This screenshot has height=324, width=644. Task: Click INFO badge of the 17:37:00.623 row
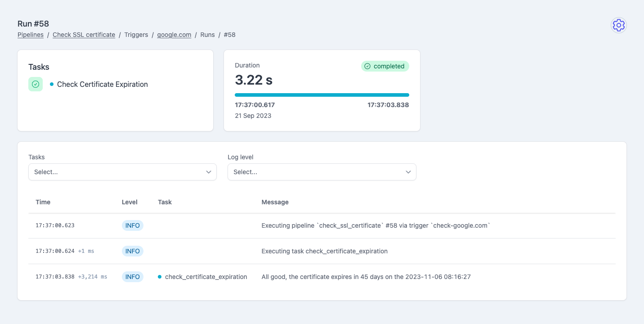click(133, 225)
